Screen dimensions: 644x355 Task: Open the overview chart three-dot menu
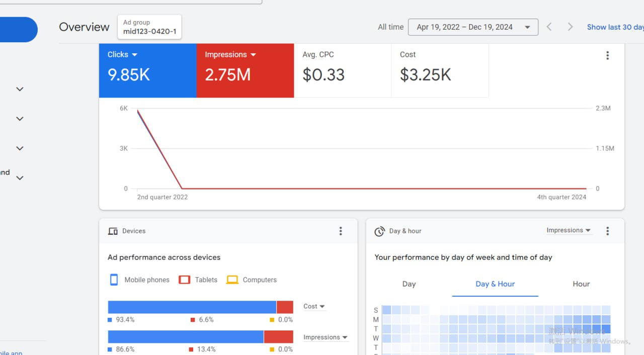(607, 56)
